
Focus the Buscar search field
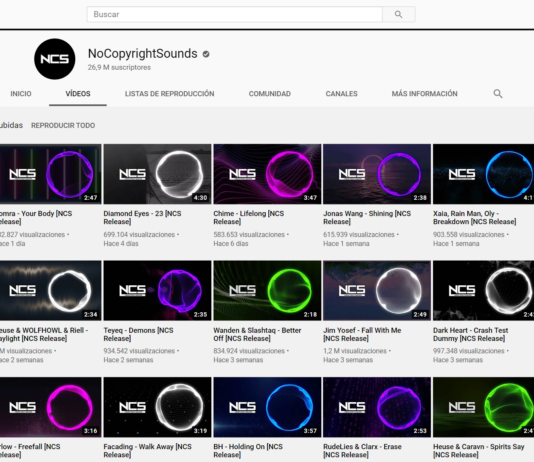(x=235, y=14)
